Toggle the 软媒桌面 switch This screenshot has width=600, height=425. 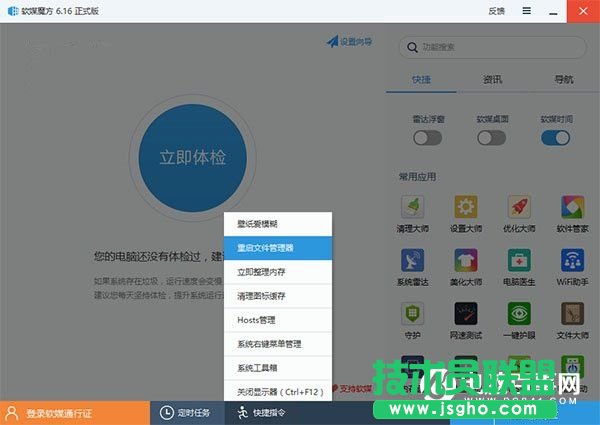491,138
